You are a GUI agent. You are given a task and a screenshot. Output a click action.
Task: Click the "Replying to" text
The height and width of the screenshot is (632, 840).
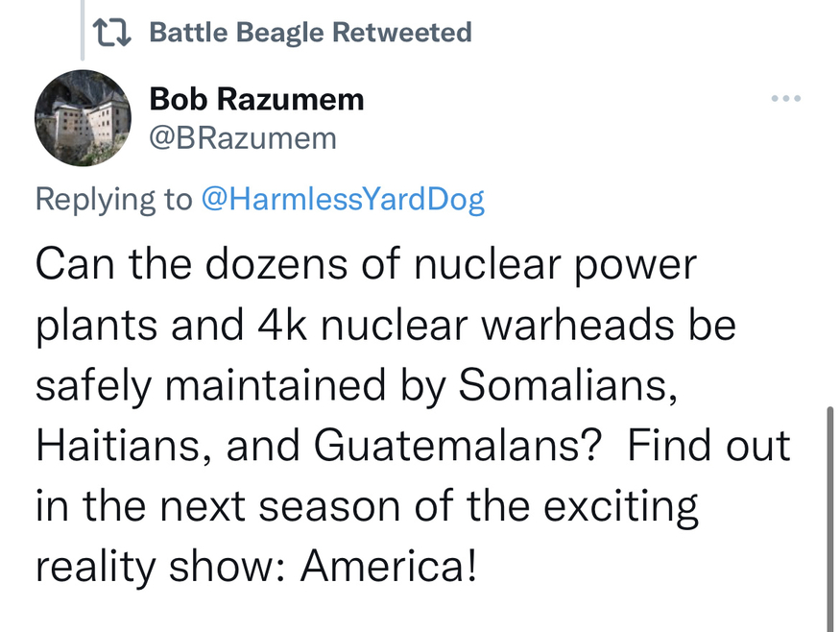coord(114,199)
